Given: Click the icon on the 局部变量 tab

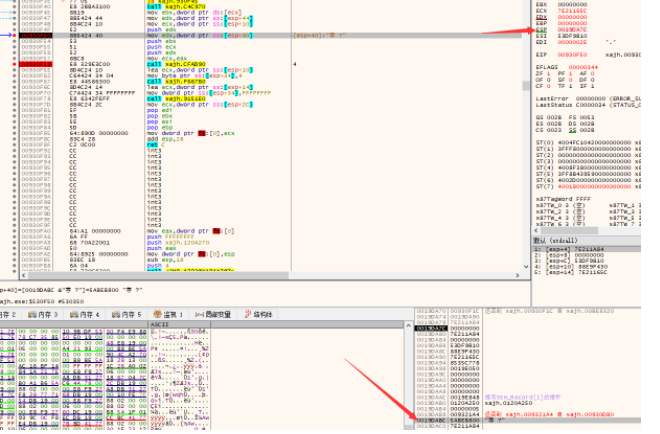Looking at the screenshot, I should (x=200, y=314).
